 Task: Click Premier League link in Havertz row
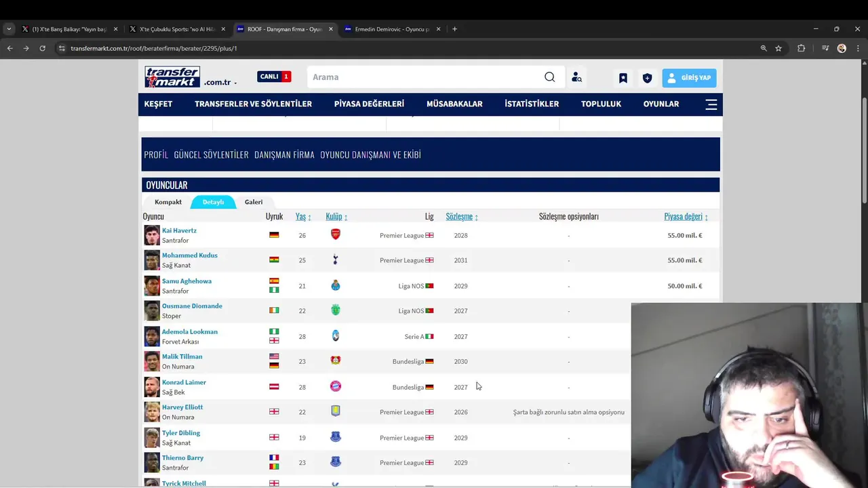[x=401, y=235]
